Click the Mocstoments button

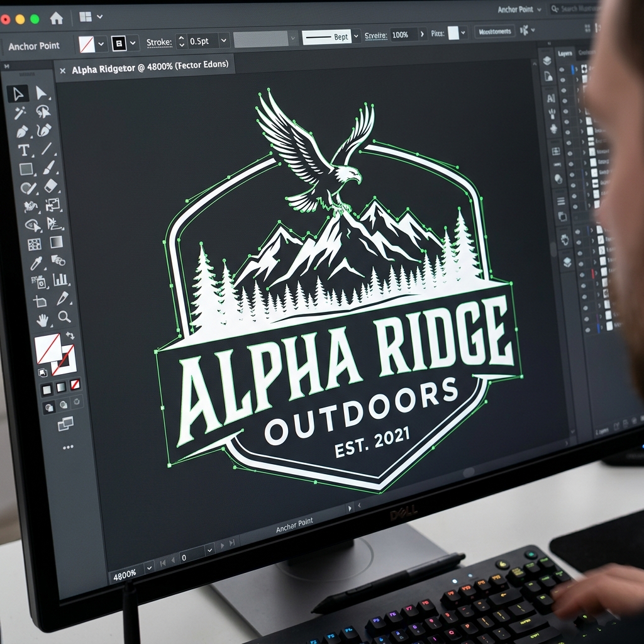pyautogui.click(x=494, y=31)
